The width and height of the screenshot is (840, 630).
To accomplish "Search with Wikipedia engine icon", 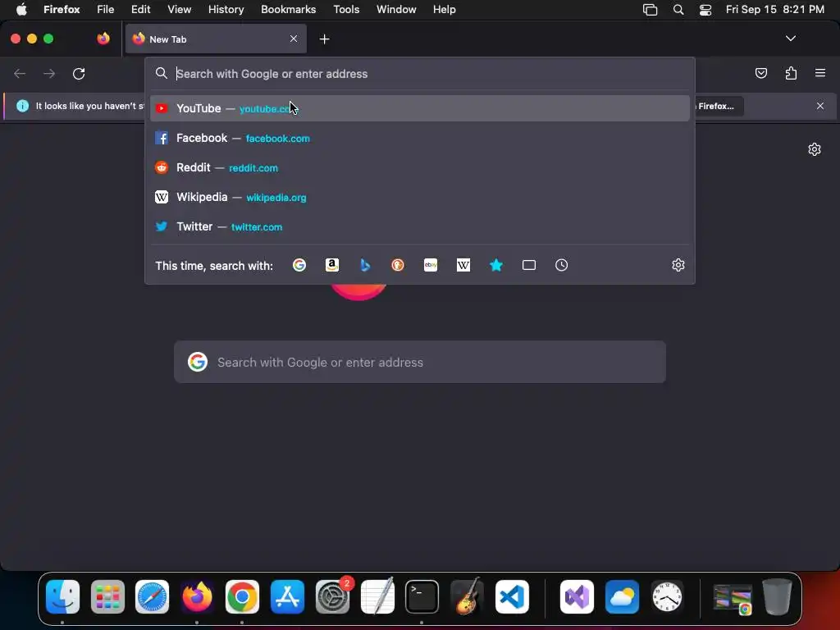I will pos(463,265).
